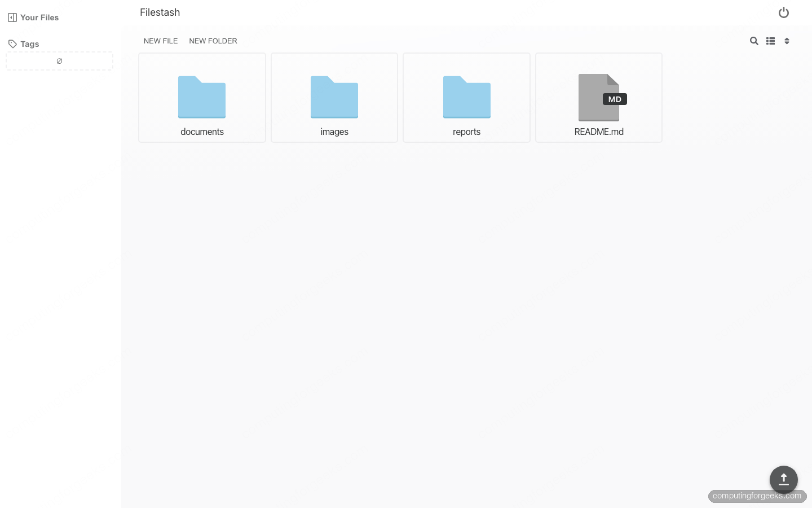Click the logout power icon

tap(784, 12)
